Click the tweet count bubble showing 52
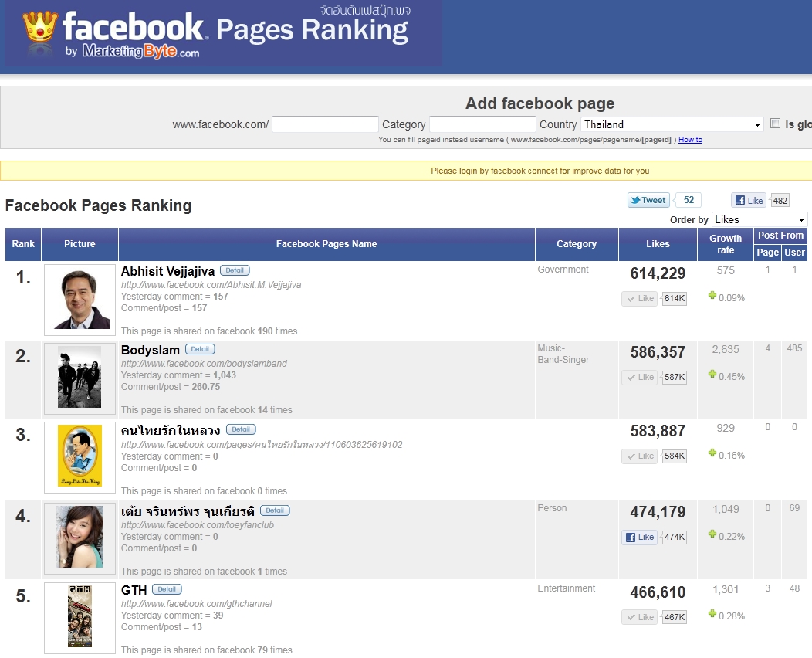 pos(689,200)
